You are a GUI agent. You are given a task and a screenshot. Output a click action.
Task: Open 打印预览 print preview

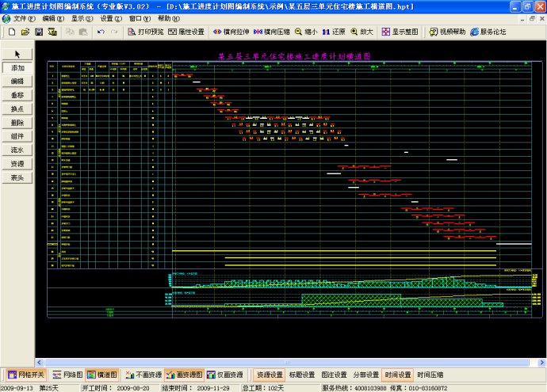[x=146, y=32]
